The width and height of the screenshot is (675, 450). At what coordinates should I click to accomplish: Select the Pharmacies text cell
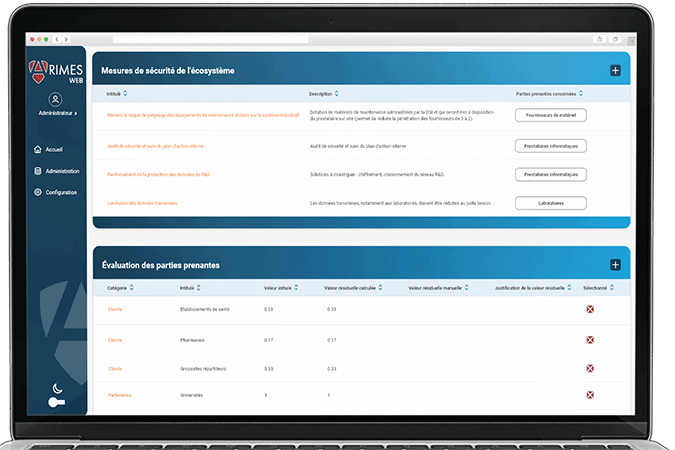(192, 340)
